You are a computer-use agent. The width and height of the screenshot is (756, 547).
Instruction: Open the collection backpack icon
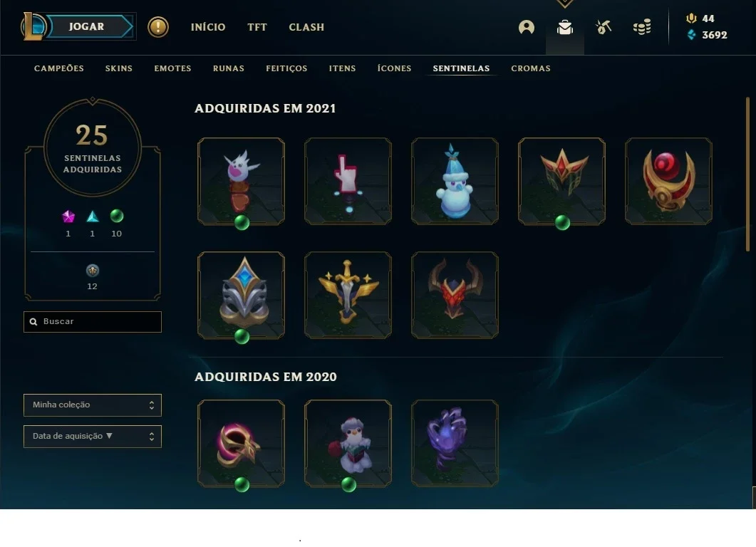564,28
